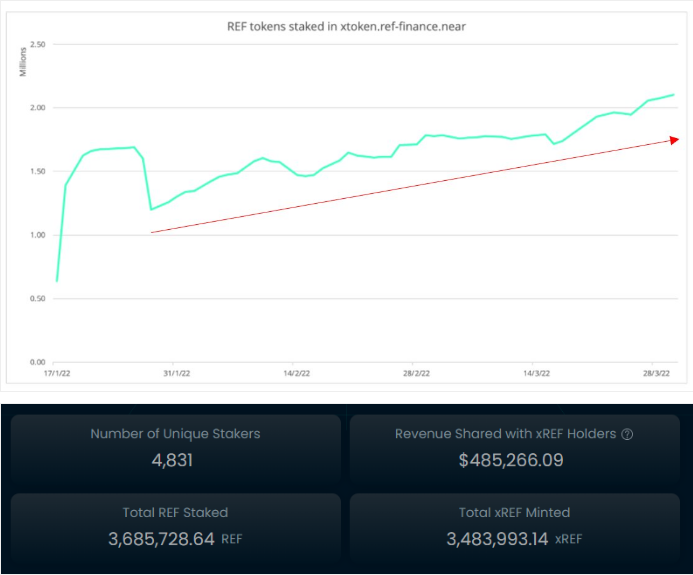
Task: Select the 'Revenue Shared with xREF Holders' label
Action: point(505,434)
